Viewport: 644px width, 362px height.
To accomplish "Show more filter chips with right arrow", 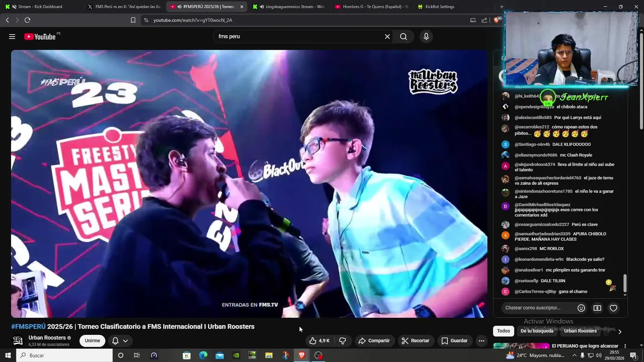I will coord(620,331).
